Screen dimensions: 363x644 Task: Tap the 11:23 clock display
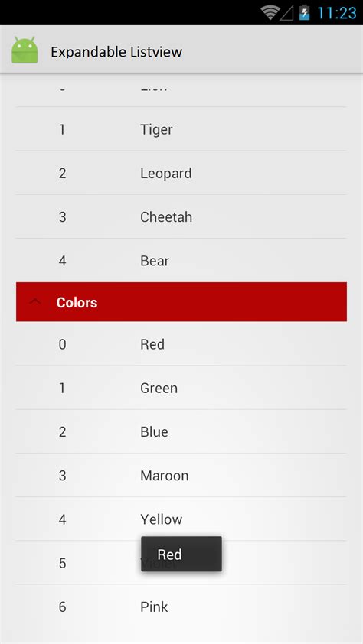click(x=337, y=13)
